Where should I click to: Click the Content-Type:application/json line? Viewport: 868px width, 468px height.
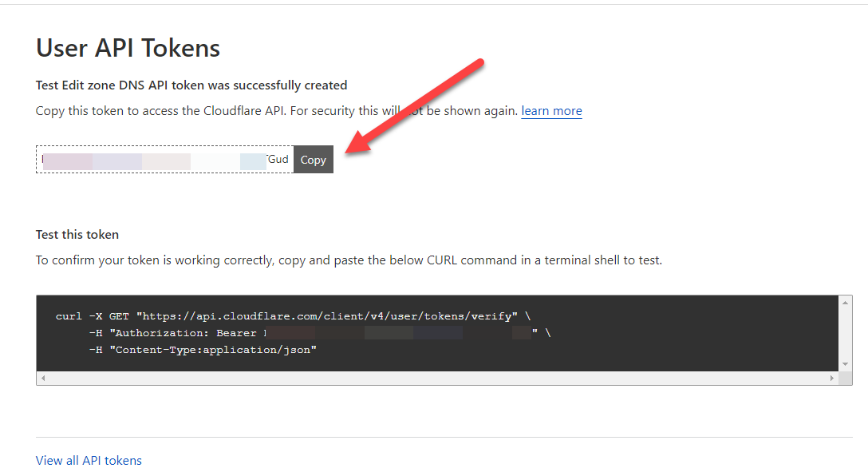click(x=203, y=350)
